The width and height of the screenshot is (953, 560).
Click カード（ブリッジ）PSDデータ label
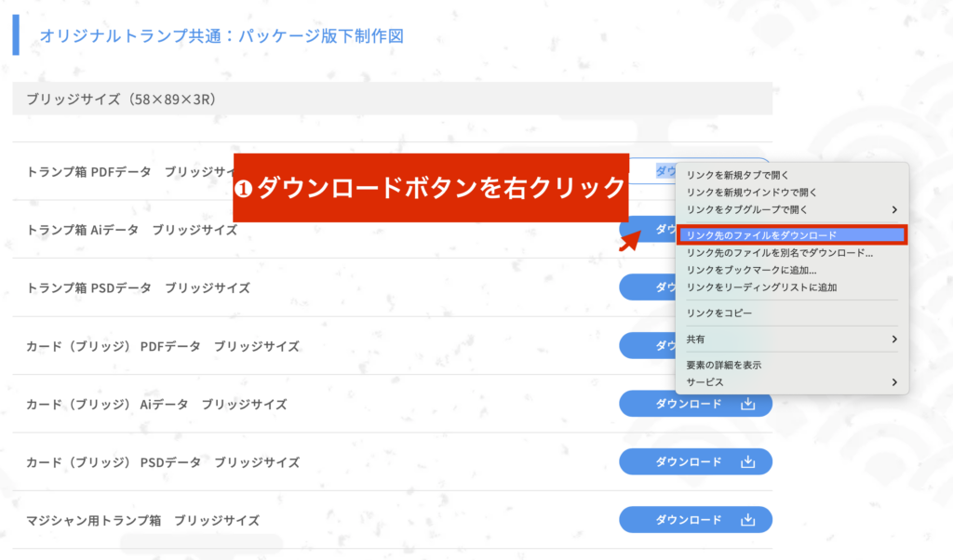click(162, 462)
